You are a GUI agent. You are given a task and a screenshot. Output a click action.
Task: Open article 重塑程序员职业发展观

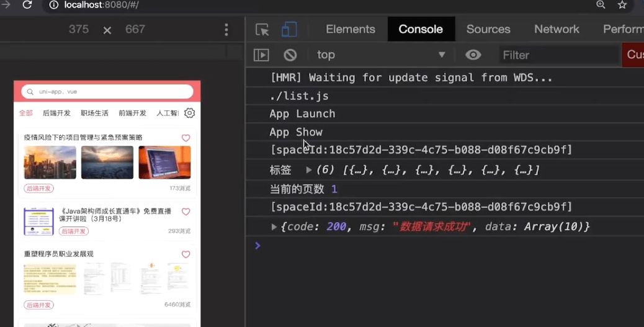(59, 254)
